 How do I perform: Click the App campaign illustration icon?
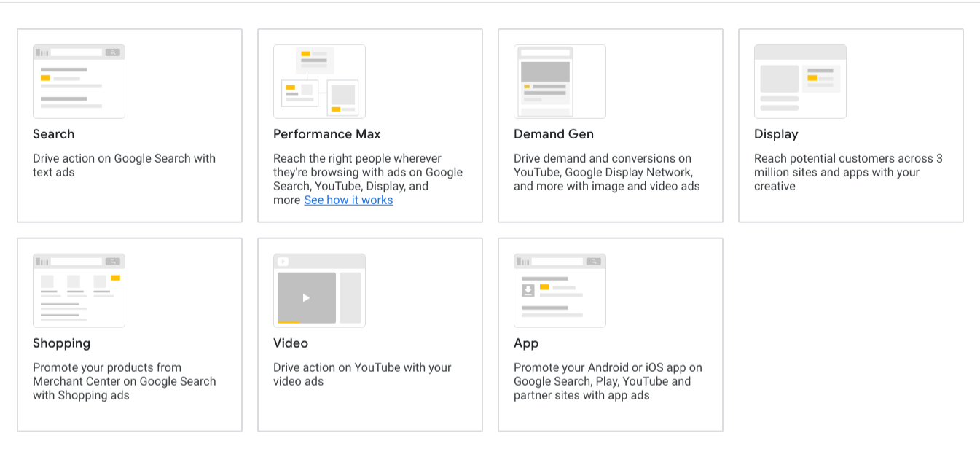tap(560, 291)
